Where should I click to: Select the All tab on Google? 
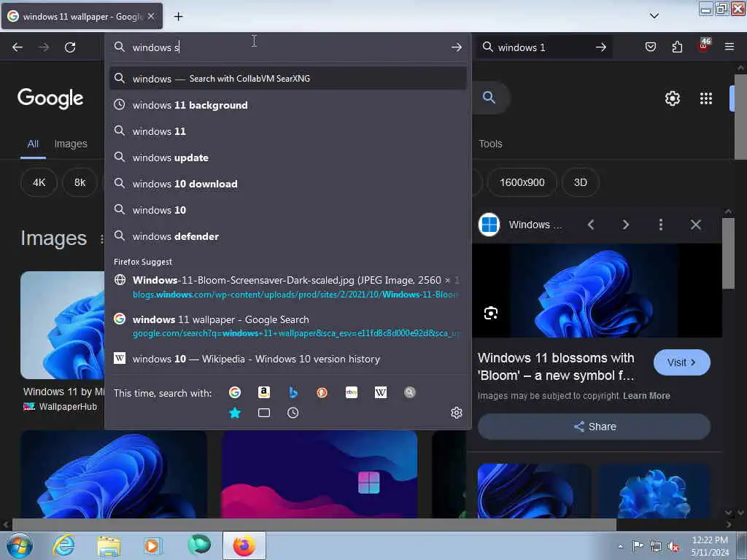click(x=33, y=144)
